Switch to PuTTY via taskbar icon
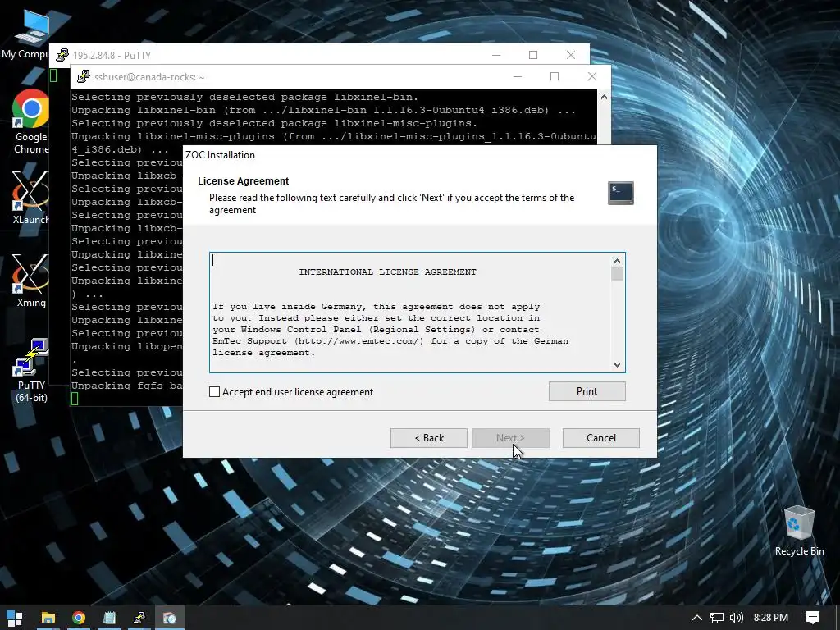The image size is (840, 630). [139, 618]
